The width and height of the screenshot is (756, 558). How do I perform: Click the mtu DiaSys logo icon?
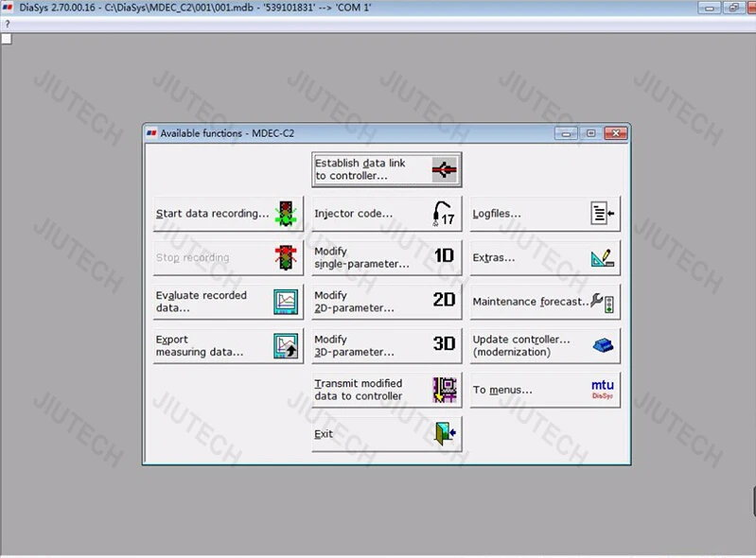click(603, 389)
